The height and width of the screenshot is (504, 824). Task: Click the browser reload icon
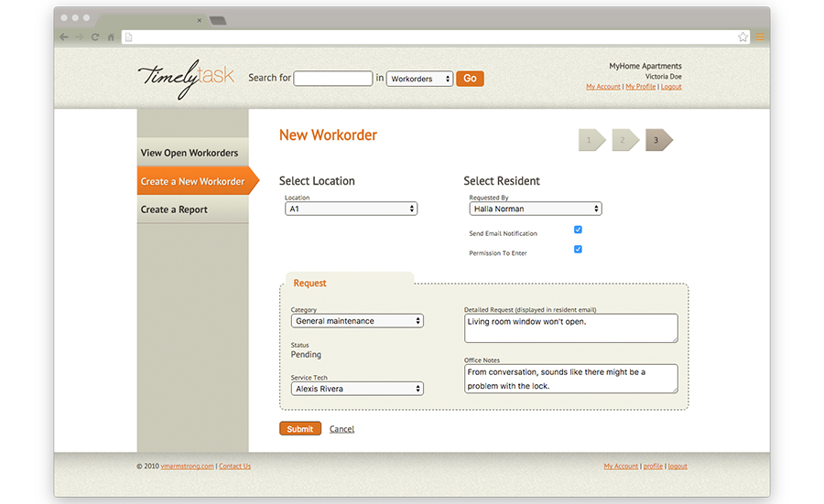95,38
